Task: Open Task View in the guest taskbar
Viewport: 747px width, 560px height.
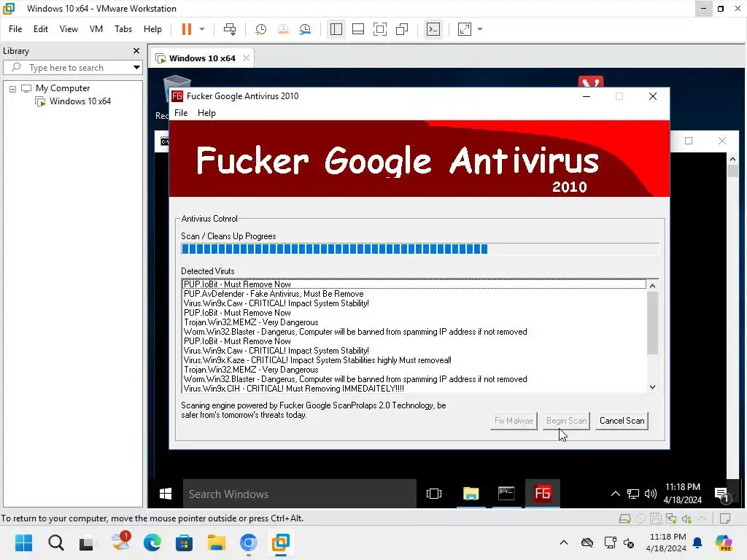Action: 434,494
